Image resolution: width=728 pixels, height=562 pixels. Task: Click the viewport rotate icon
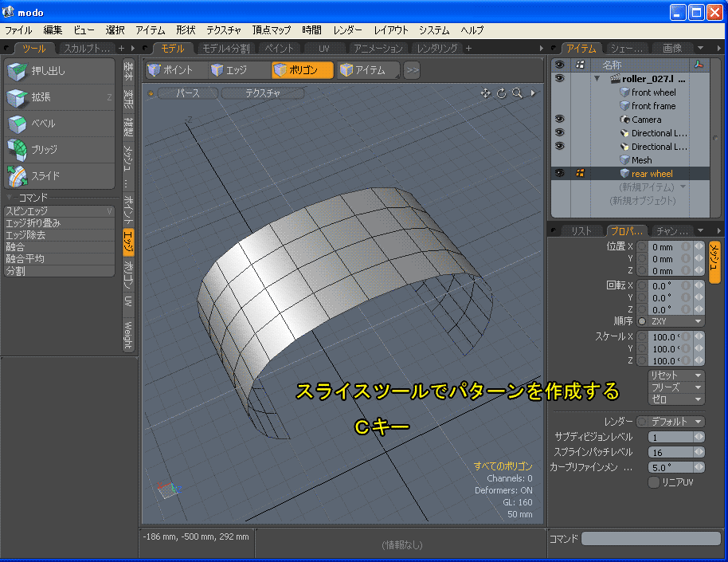pos(502,93)
